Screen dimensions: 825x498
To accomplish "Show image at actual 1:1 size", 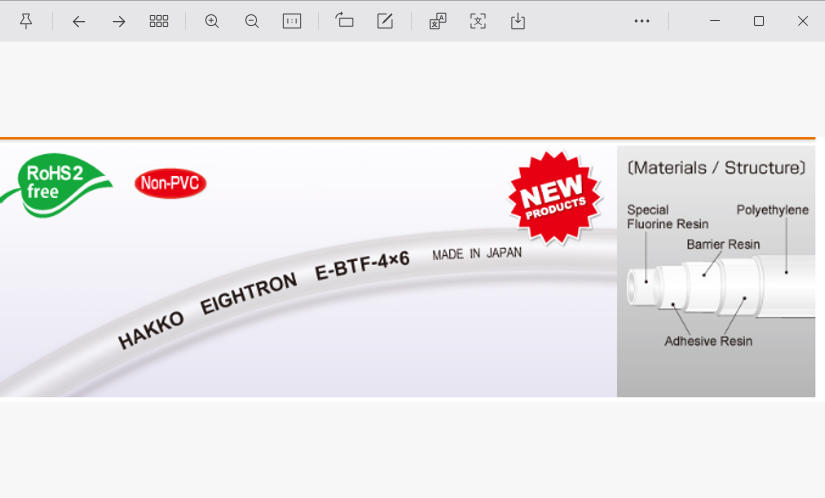I will tap(292, 21).
